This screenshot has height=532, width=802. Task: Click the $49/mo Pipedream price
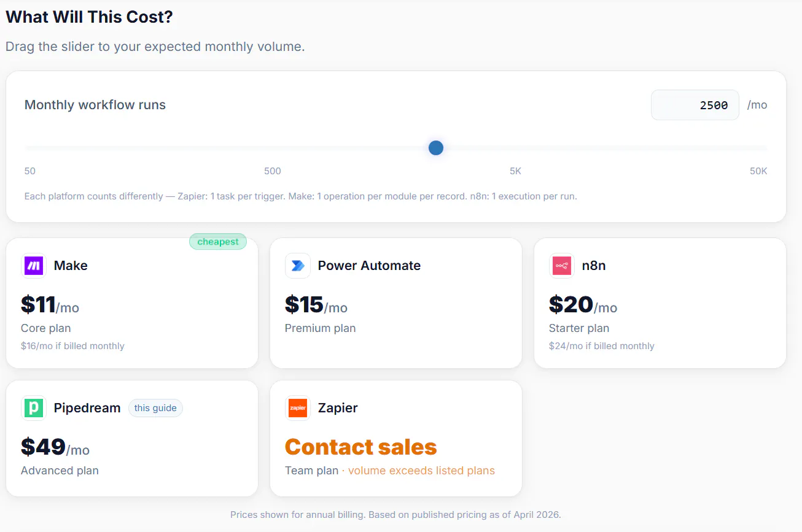55,447
